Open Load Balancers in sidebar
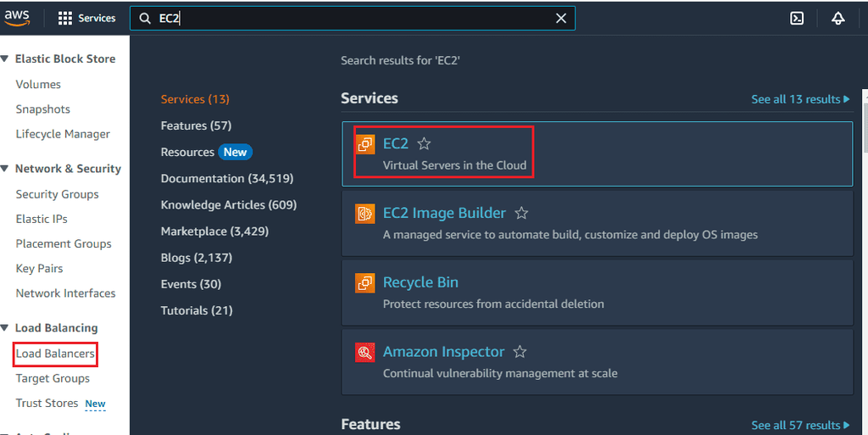Screen dimensions: 868x435 pyautogui.click(x=55, y=354)
